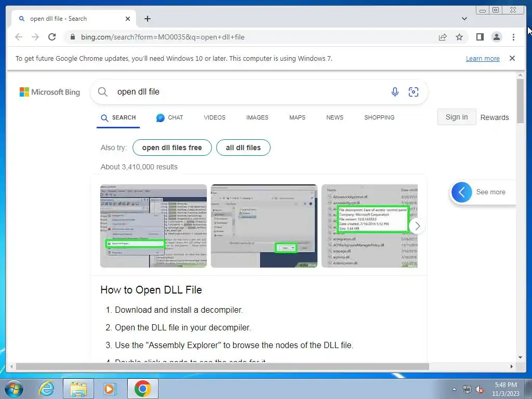
Task: Expand the 'See more' side panel
Action: (483, 192)
